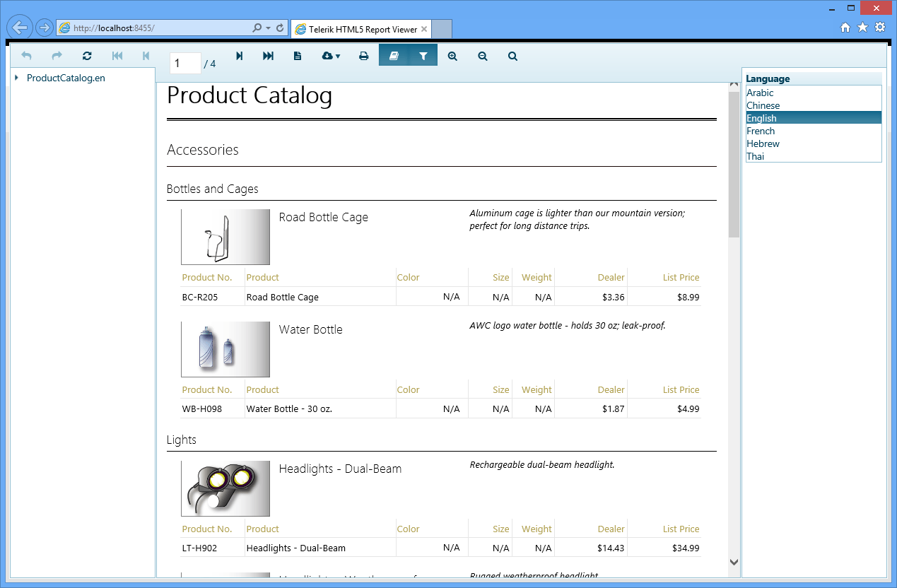Toggle print preview mode
This screenshot has height=588, width=897.
tap(298, 56)
